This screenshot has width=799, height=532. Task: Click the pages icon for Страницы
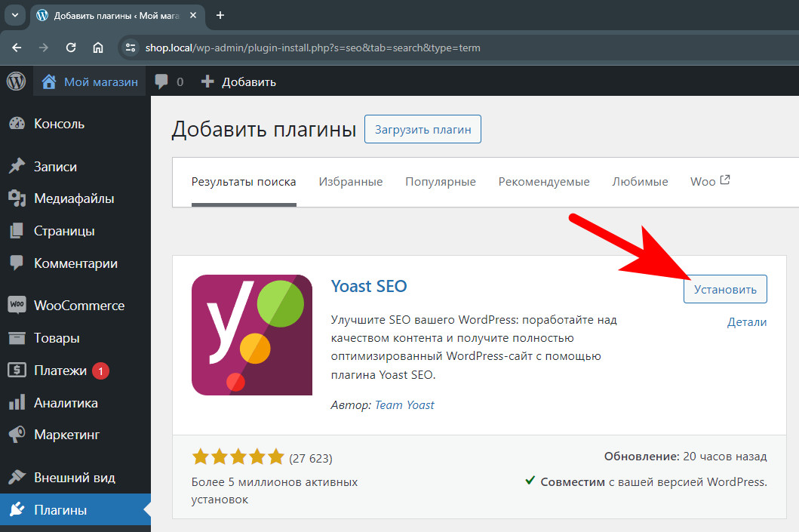click(x=17, y=231)
